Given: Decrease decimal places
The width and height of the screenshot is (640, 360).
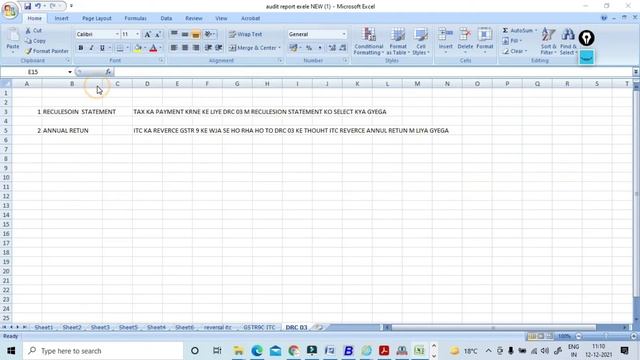Looking at the screenshot, I should click(x=343, y=48).
